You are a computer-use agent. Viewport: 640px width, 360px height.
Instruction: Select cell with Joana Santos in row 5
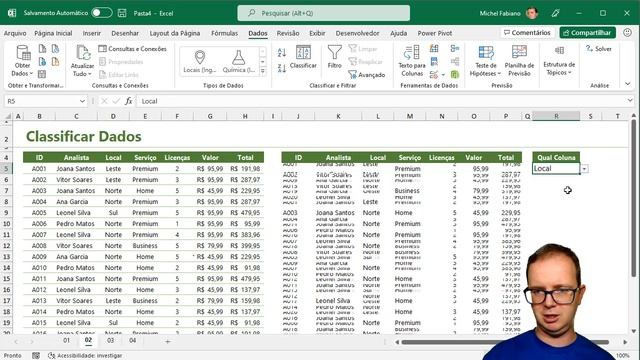click(x=76, y=169)
